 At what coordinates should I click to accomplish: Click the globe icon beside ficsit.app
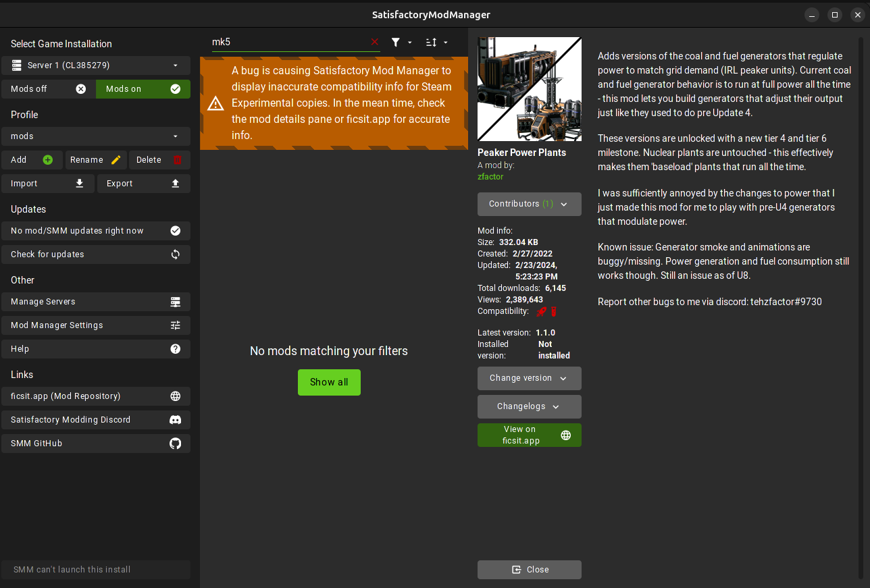pyautogui.click(x=176, y=396)
